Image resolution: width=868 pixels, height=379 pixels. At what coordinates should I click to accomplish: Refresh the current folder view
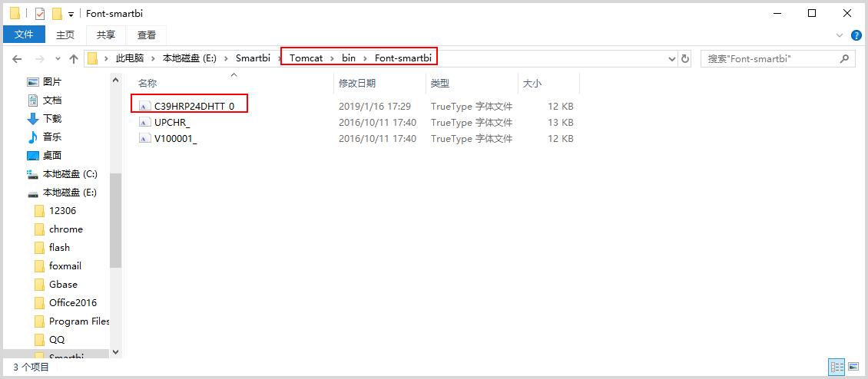(685, 58)
